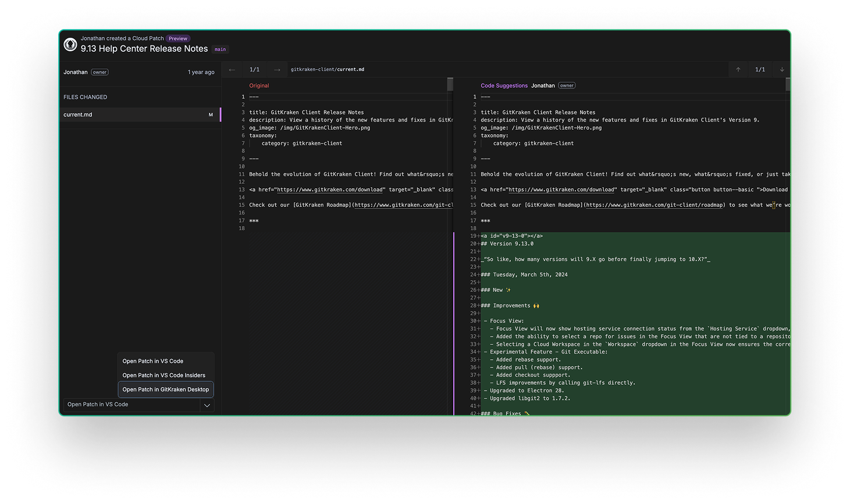Choose Open Patch in VS Code Insiders
This screenshot has width=850, height=504.
(165, 375)
